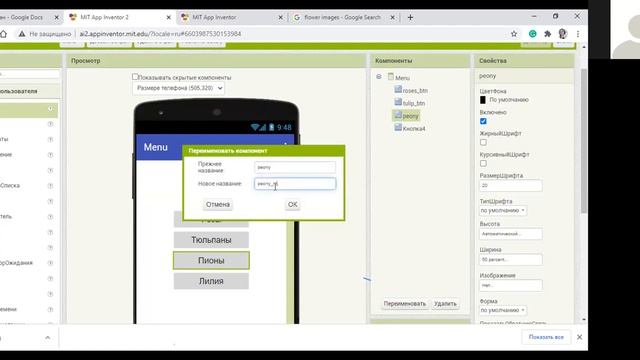Click Показать все in downloads bar
The width and height of the screenshot is (640, 360).
tap(546, 337)
